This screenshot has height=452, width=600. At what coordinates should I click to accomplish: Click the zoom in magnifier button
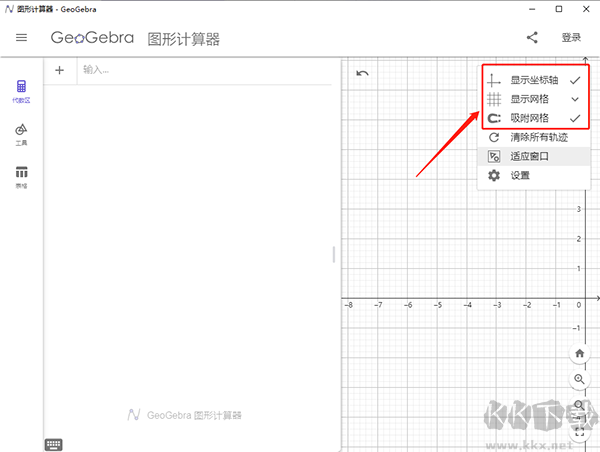click(579, 379)
